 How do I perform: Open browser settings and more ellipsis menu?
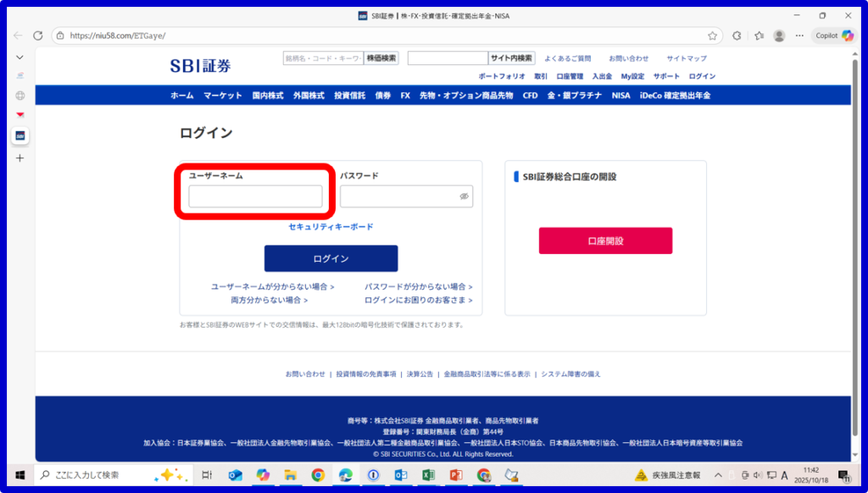(799, 36)
